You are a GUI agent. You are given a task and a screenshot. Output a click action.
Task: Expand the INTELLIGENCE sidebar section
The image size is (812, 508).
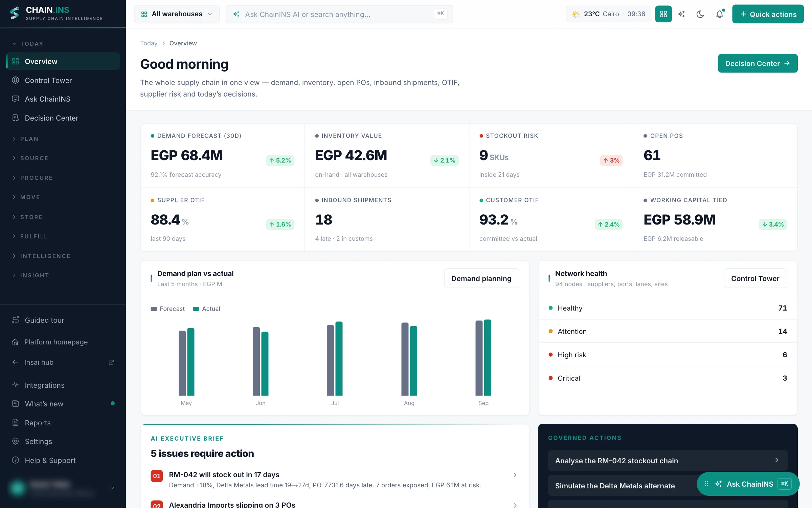point(42,256)
